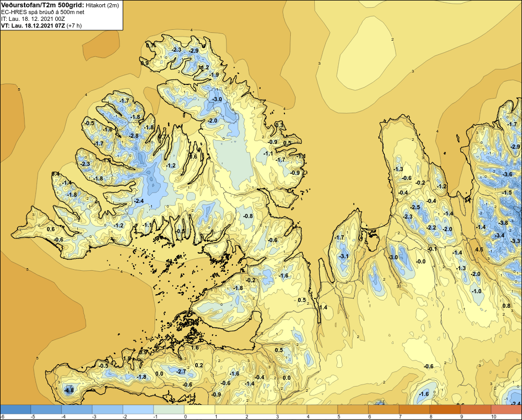
Task: Click the positive 0.8 label without minus sign
Action: 506,306
